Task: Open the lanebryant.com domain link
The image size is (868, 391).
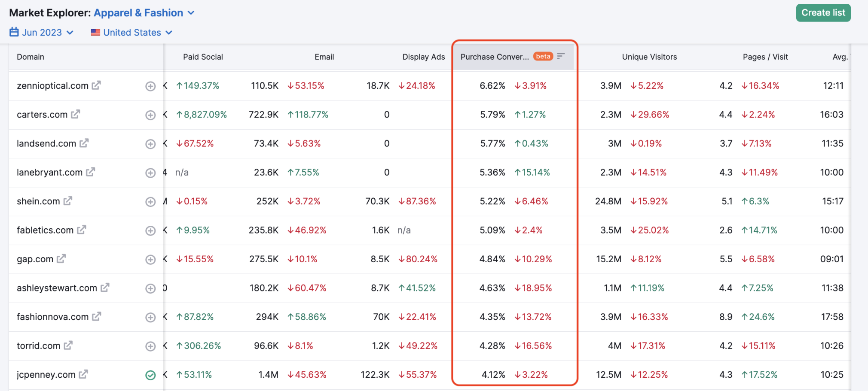Action: 49,172
